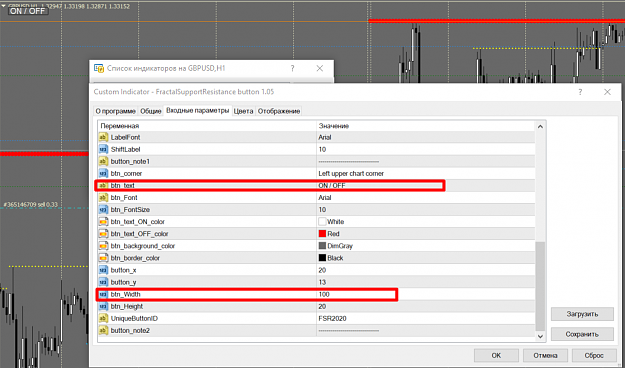Screen dimensions: 625x368
Task: Click the btn_FontSize value 10
Action: (322, 210)
